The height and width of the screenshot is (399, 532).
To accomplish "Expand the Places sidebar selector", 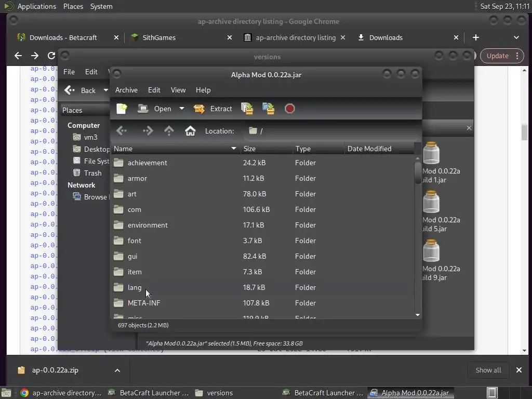I will tap(85, 110).
